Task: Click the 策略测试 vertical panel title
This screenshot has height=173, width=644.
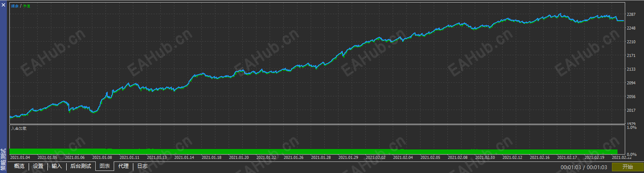Action: 3,159
